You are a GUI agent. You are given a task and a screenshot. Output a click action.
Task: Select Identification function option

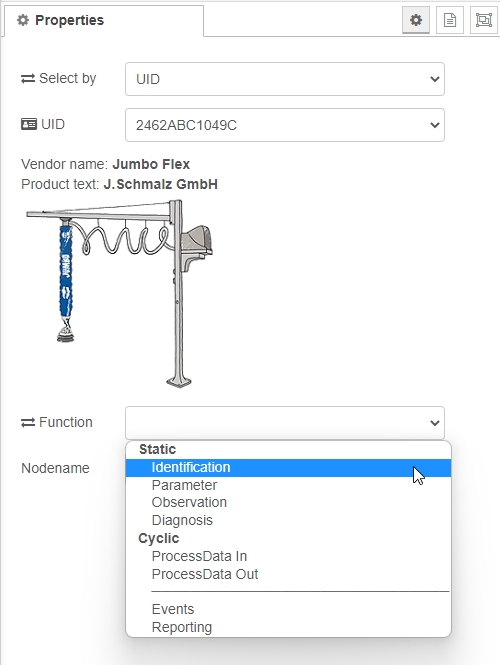pyautogui.click(x=288, y=467)
